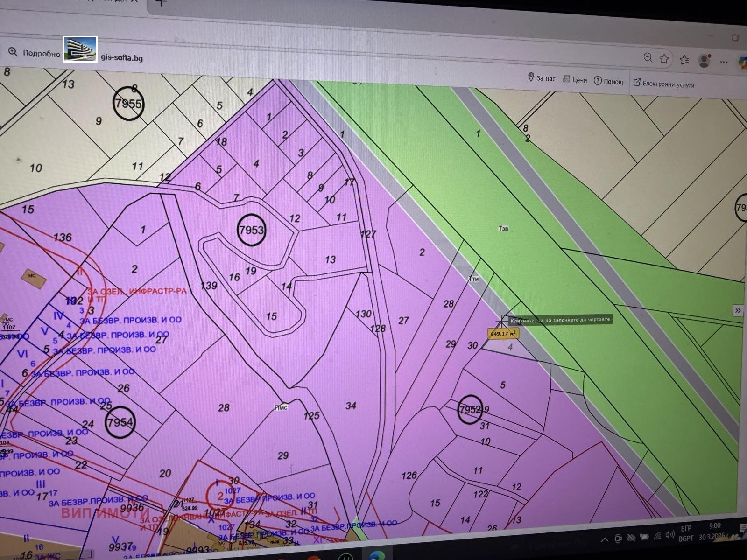The width and height of the screenshot is (747, 560).
Task: Click the "За нас" link
Action: pos(545,78)
